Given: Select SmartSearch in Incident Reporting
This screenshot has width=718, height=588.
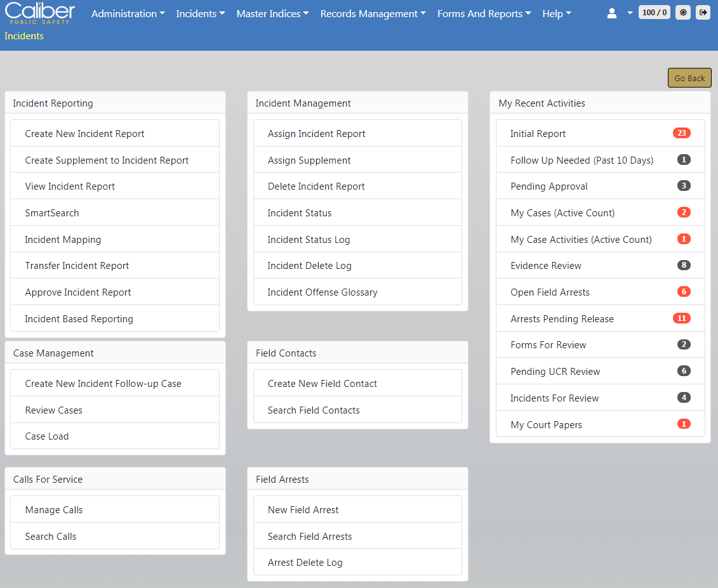Looking at the screenshot, I should (52, 213).
